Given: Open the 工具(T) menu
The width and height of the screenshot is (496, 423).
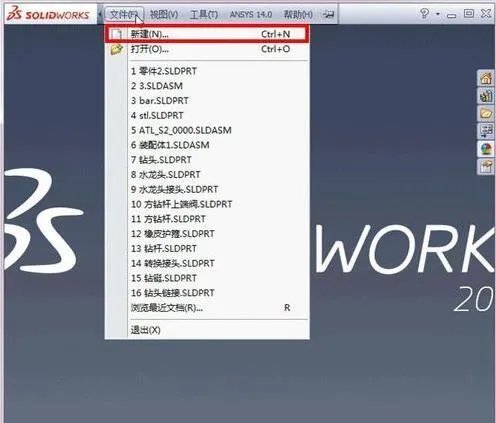Looking at the screenshot, I should click(x=204, y=14).
